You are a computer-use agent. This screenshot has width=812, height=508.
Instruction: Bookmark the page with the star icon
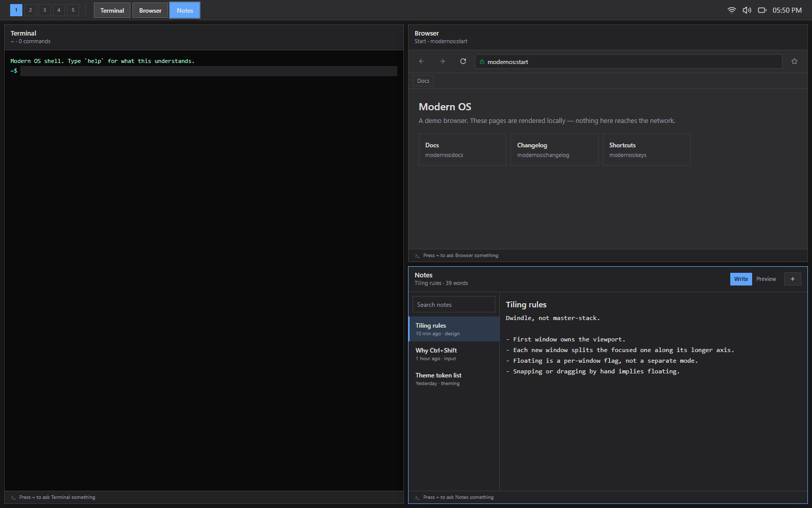794,61
